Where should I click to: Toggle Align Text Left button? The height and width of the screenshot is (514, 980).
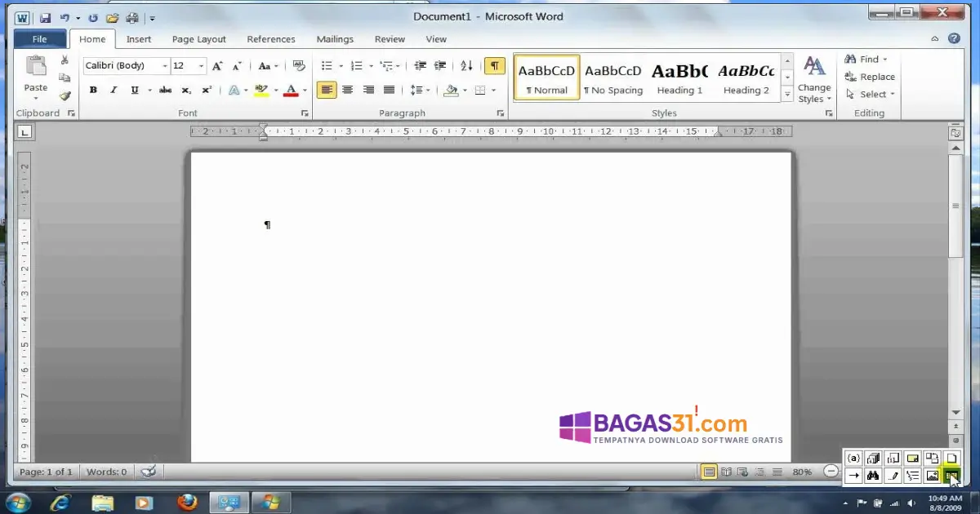(x=327, y=91)
